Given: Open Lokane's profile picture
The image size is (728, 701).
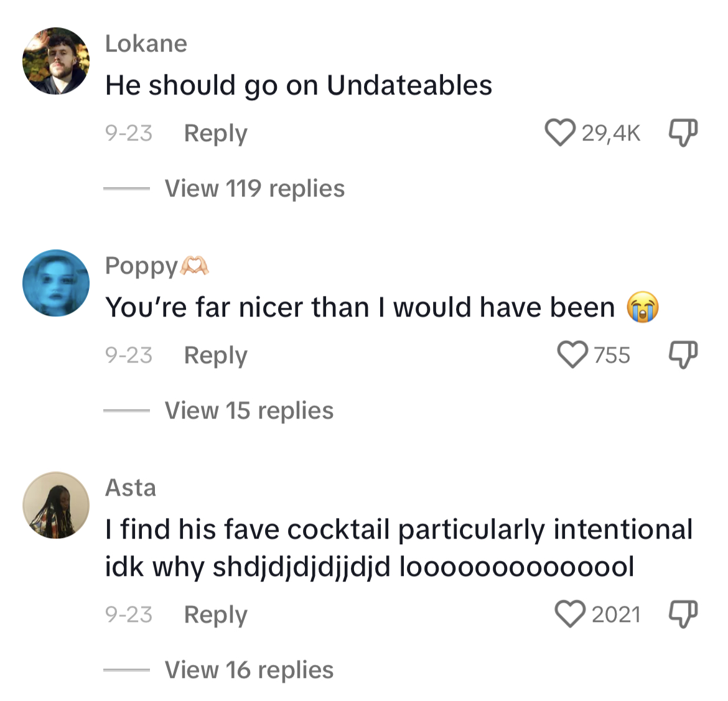Looking at the screenshot, I should [x=56, y=61].
